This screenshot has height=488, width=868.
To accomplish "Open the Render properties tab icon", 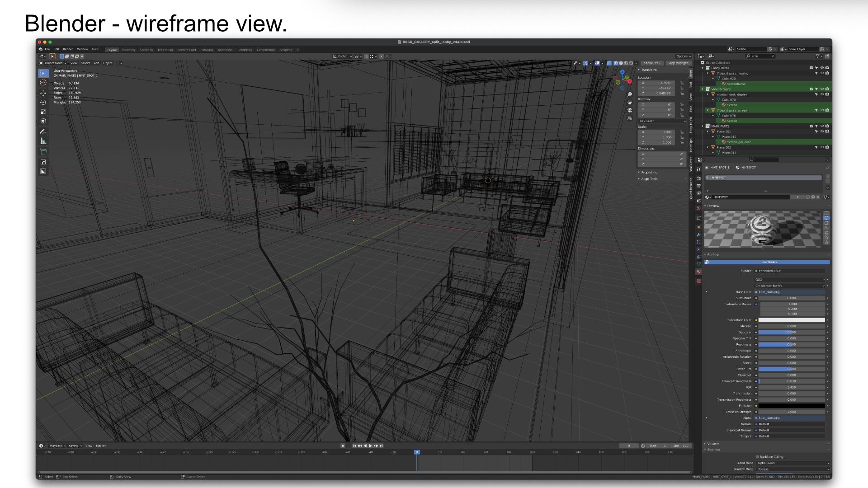I will tap(698, 178).
